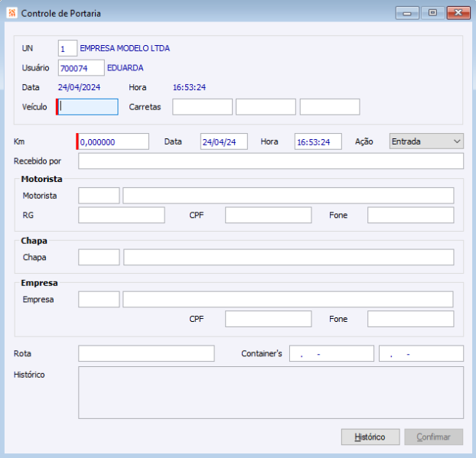Click the second Carretas field
Image resolution: width=476 pixels, height=458 pixels.
tap(266, 107)
